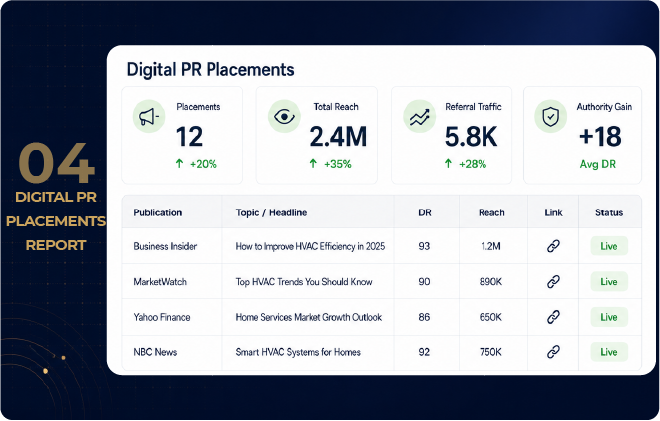Open the link icon in MarketWatch row
Viewport: 660px width, 421px height.
[553, 282]
